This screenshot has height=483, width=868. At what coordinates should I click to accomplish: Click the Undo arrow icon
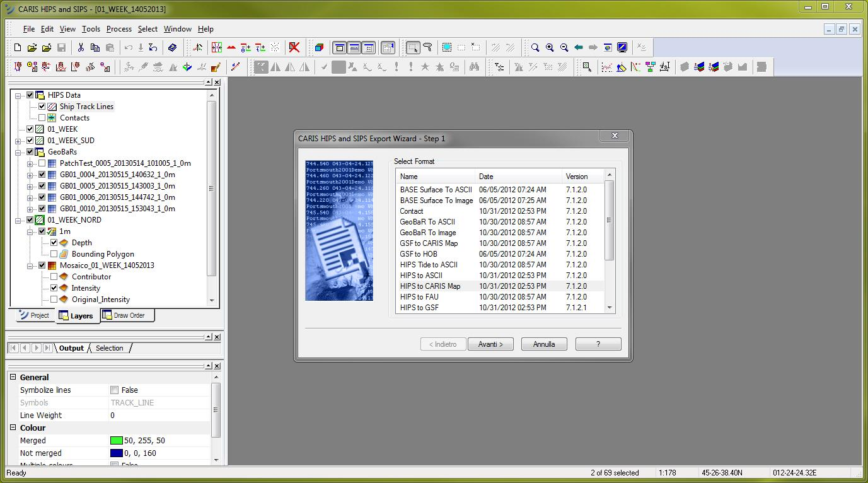[x=129, y=47]
